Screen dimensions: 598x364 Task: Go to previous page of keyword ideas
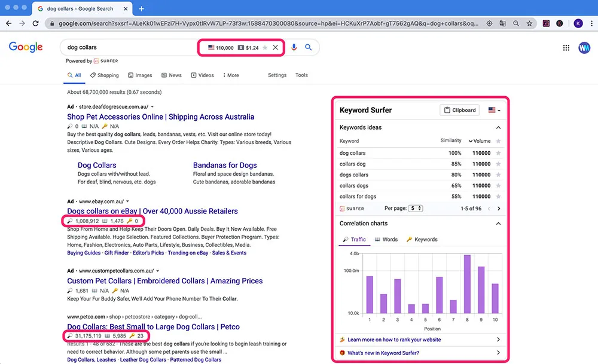489,209
